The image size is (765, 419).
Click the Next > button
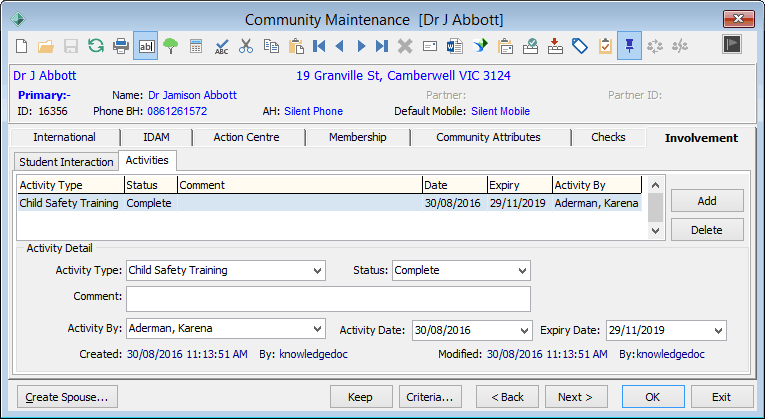coord(576,397)
